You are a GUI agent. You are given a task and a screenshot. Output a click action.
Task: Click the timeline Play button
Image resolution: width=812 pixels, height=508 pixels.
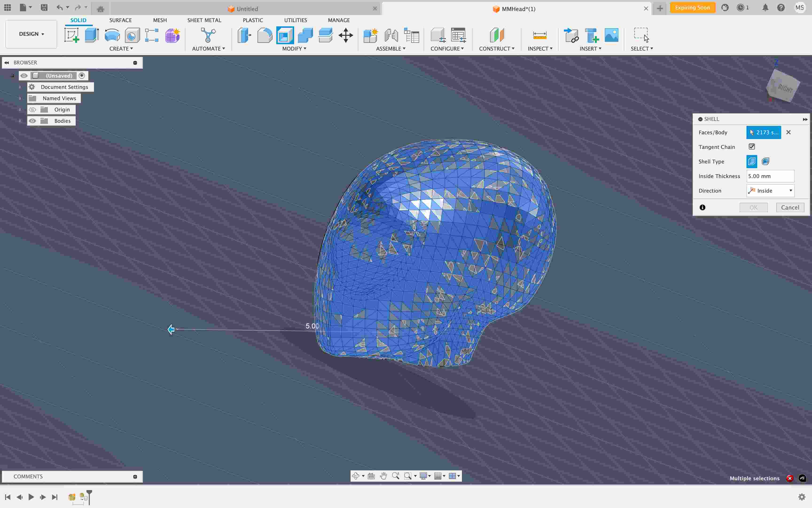click(x=31, y=497)
